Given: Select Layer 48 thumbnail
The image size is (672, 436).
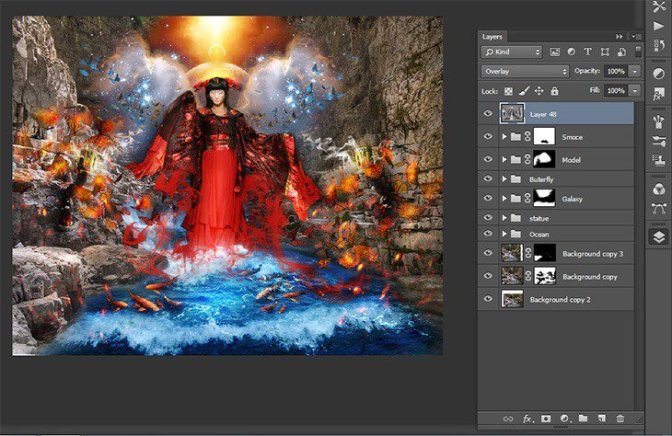Looking at the screenshot, I should (x=512, y=114).
